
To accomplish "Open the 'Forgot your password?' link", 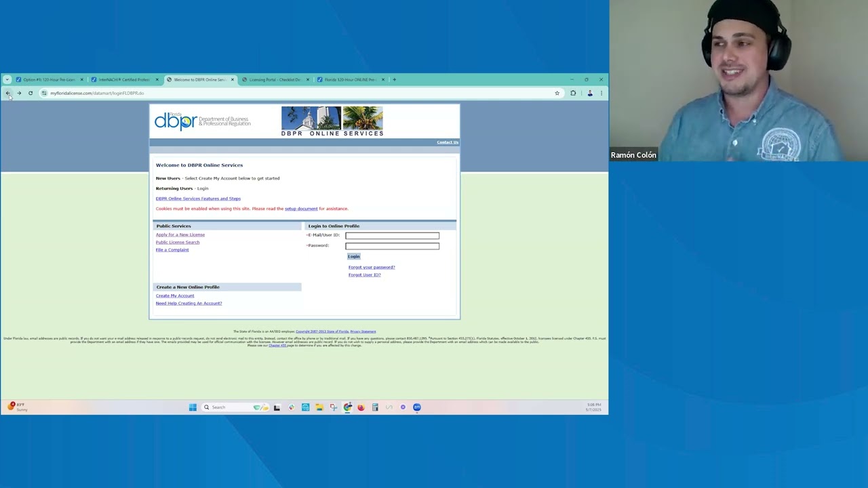I will [372, 267].
